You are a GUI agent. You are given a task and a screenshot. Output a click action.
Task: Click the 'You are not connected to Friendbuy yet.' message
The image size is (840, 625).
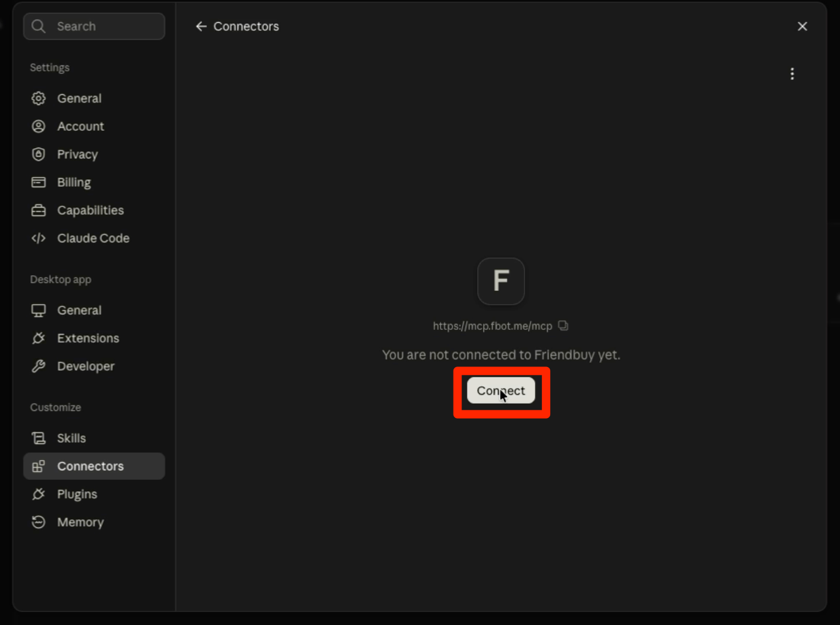coord(501,355)
